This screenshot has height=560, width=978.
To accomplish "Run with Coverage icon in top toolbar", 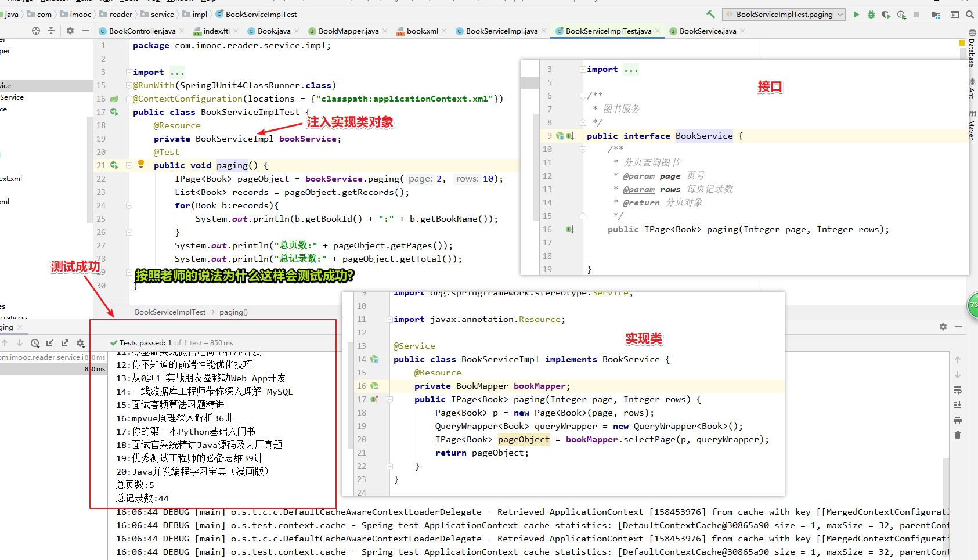I will [886, 15].
